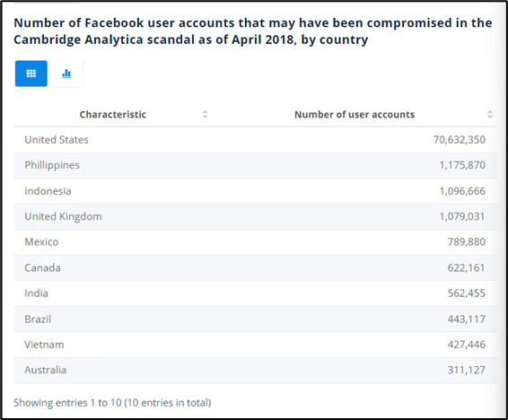Select the Brazil row

point(255,319)
